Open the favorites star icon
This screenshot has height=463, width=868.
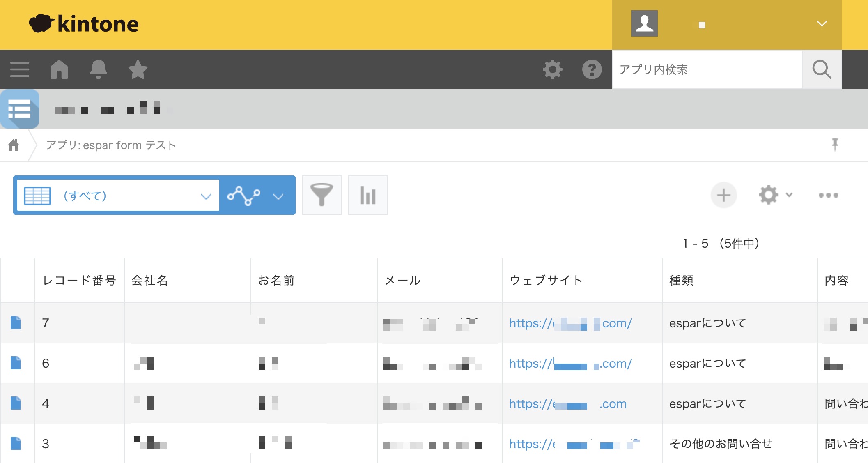click(x=138, y=69)
